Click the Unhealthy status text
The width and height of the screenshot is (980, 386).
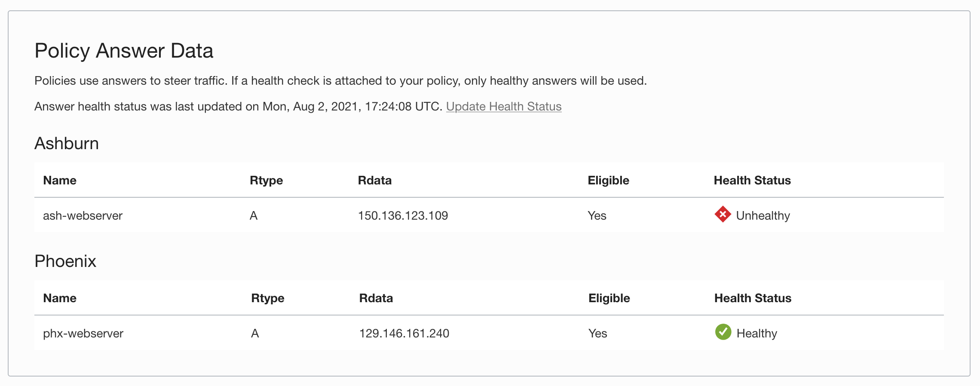[x=763, y=216]
